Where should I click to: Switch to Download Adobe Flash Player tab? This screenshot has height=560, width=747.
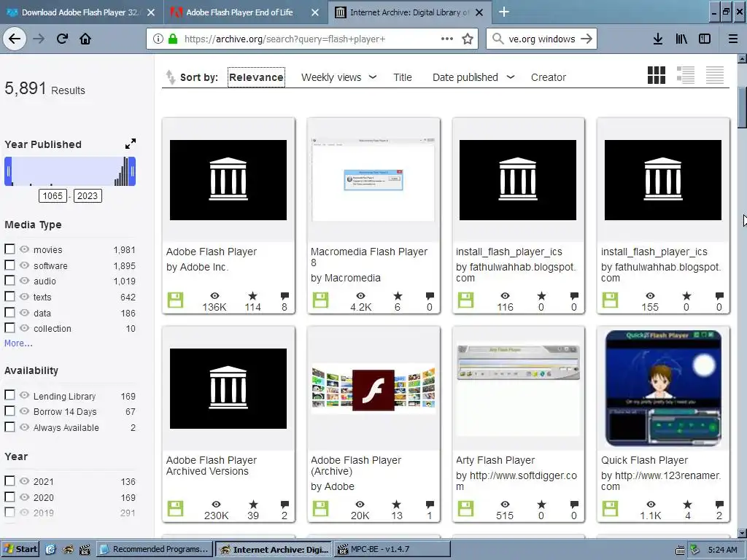(x=79, y=12)
